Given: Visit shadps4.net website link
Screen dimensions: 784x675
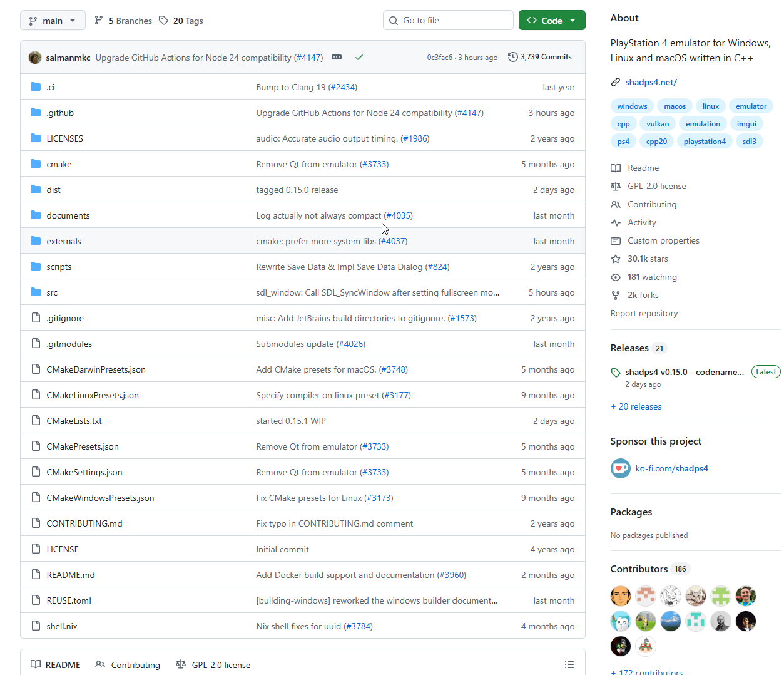Looking at the screenshot, I should click(x=651, y=82).
